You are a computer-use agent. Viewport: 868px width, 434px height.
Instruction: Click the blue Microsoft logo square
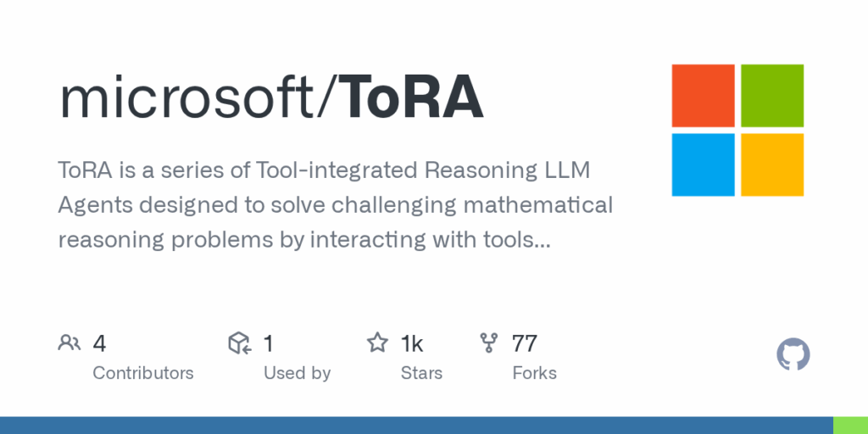pos(703,164)
